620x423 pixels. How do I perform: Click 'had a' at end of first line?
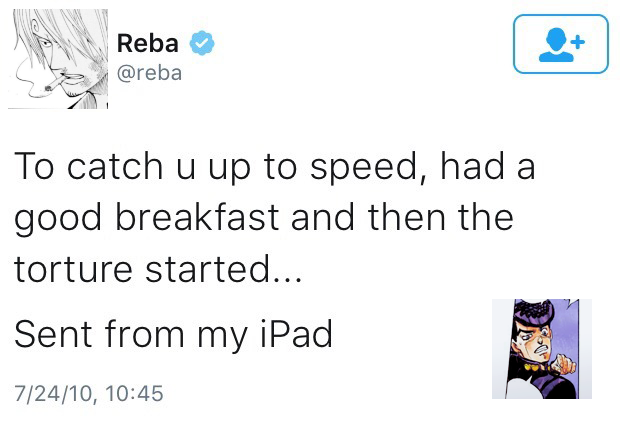[488, 165]
